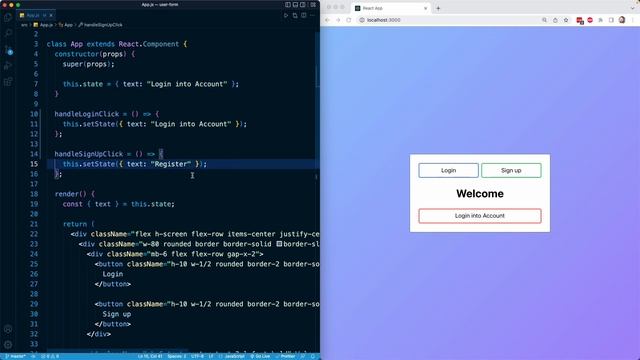Click the 'Sign up' button in React app
This screenshot has width=640, height=360.
pos(511,170)
